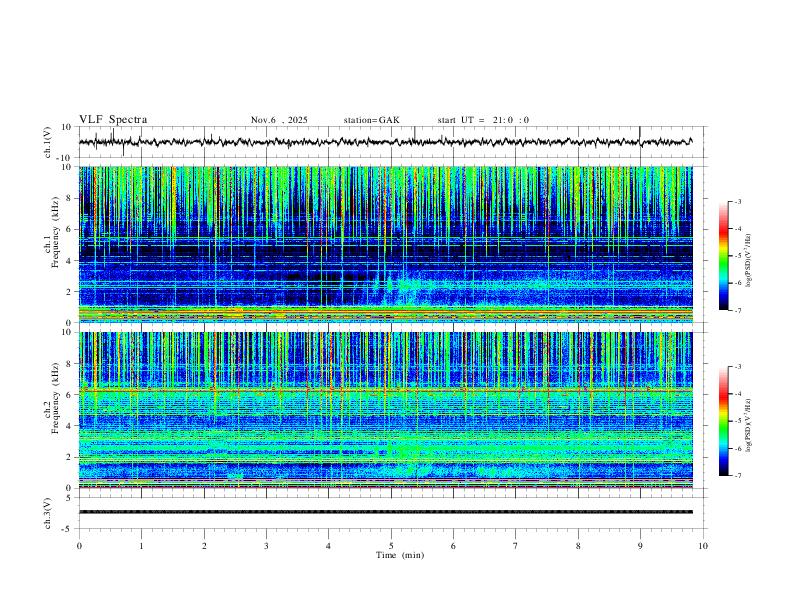Image resolution: width=792 pixels, height=612 pixels.
Task: Click the ch.1 "Frequency (kHz)" axis label
Action: [x=55, y=232]
